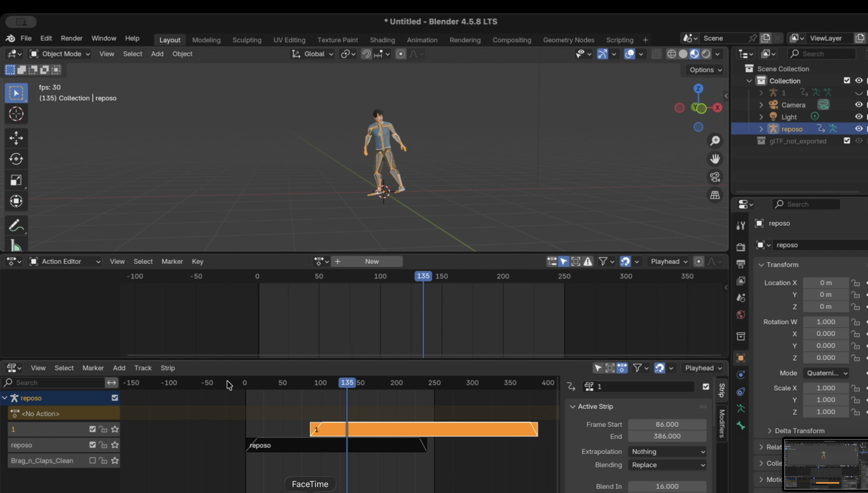
Task: Choose the Scale tool
Action: coord(16,180)
